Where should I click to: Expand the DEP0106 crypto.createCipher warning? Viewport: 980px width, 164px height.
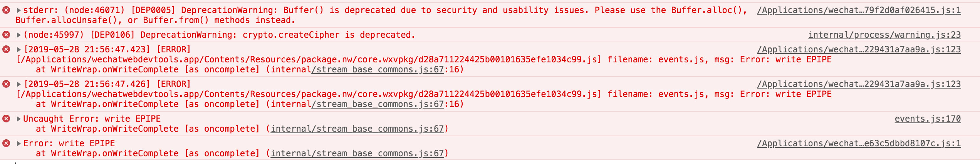pos(18,35)
